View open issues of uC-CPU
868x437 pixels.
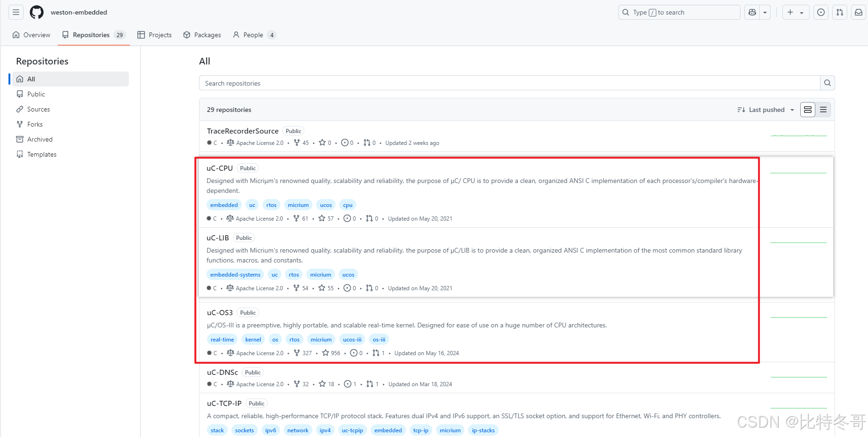pyautogui.click(x=350, y=218)
